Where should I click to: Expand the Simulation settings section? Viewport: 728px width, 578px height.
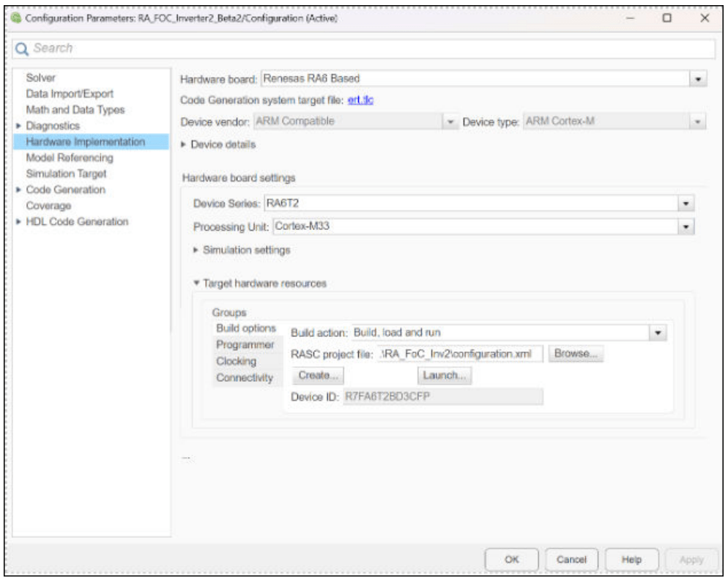tap(196, 251)
